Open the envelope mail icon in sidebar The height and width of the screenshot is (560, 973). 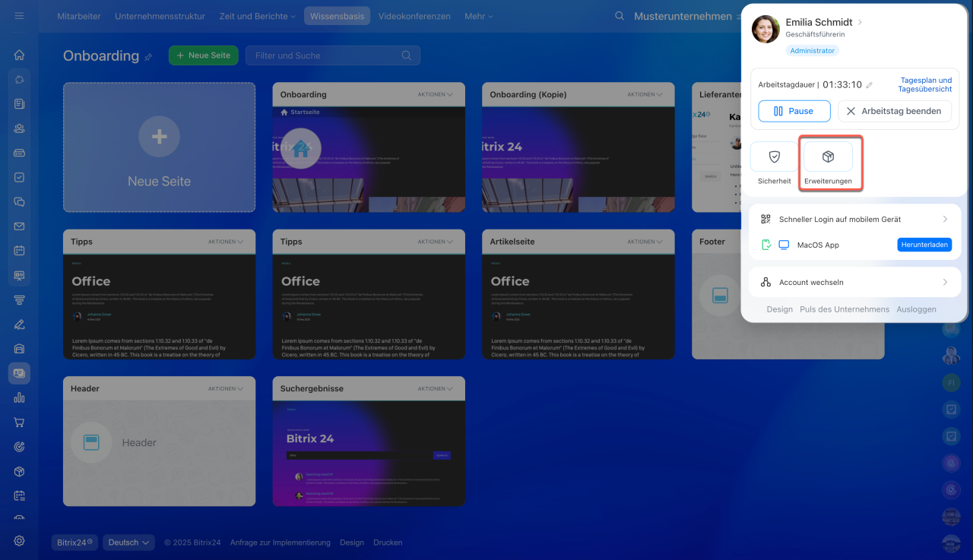[19, 226]
